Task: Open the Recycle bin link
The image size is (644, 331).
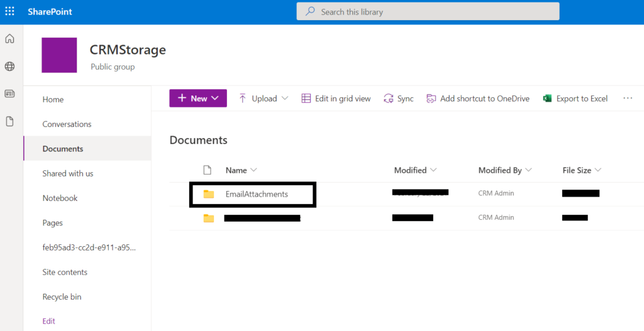Action: point(62,296)
